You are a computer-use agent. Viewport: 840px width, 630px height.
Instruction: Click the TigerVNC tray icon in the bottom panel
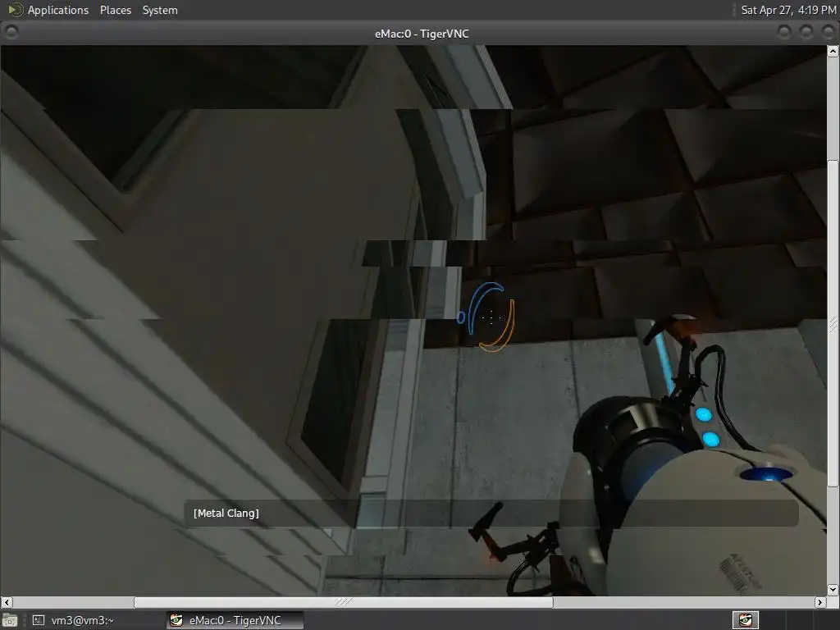(745, 620)
